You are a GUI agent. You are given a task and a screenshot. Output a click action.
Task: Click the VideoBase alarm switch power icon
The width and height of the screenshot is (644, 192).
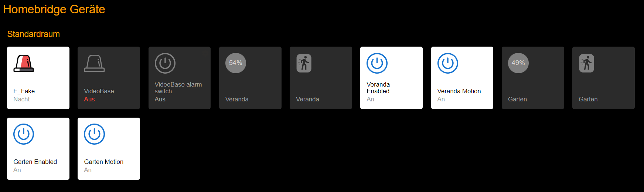point(165,63)
